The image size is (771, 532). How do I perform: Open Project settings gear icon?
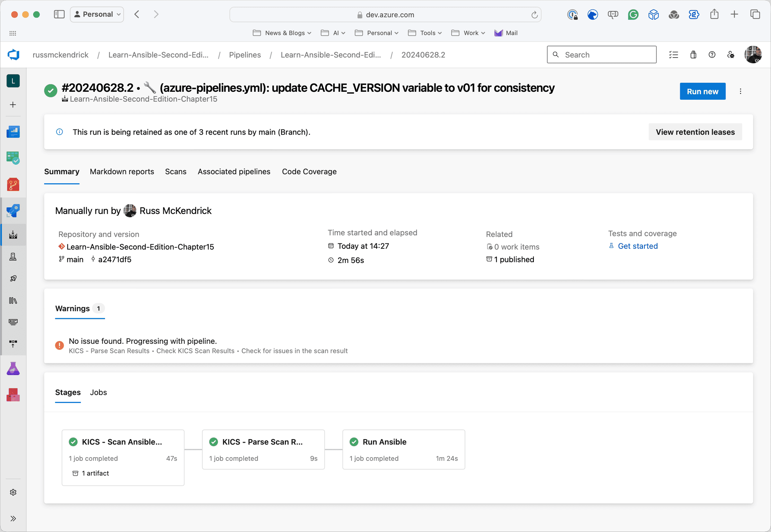(13, 492)
